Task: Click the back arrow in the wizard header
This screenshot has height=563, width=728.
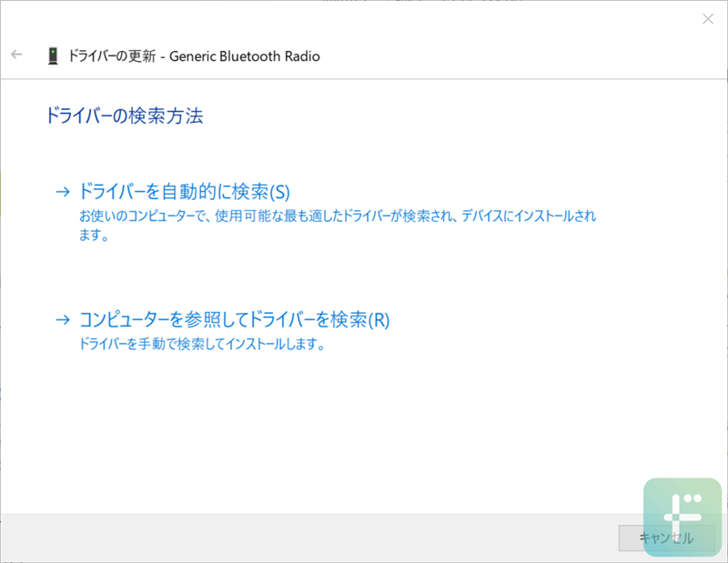Action: [x=15, y=55]
